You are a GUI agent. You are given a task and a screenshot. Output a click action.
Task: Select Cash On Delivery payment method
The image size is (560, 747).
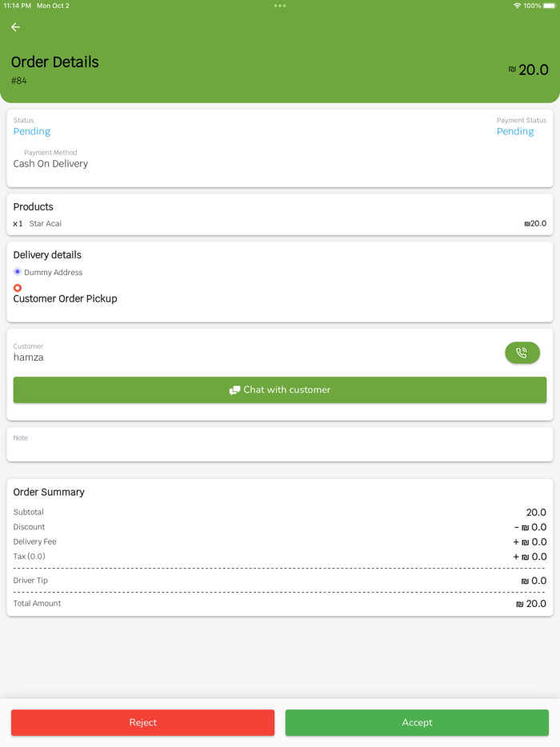coord(50,163)
